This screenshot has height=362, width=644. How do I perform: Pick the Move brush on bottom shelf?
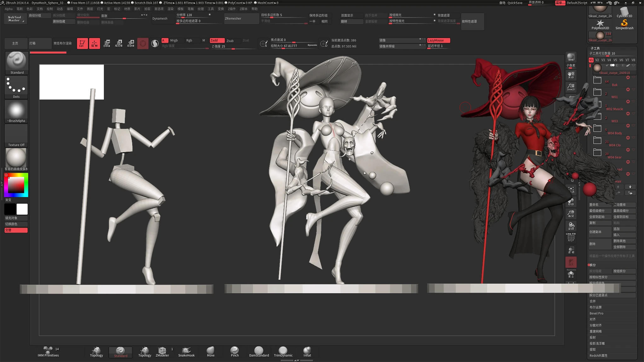pyautogui.click(x=211, y=352)
